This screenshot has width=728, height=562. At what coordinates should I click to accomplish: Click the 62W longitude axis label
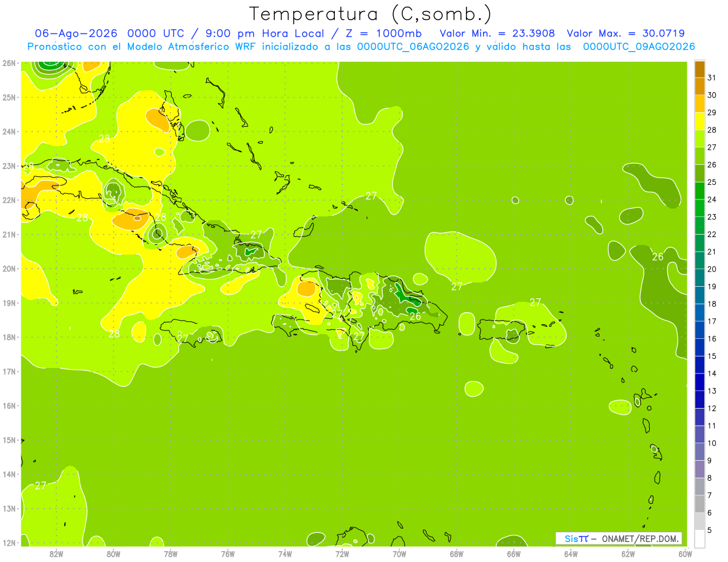[x=628, y=554]
